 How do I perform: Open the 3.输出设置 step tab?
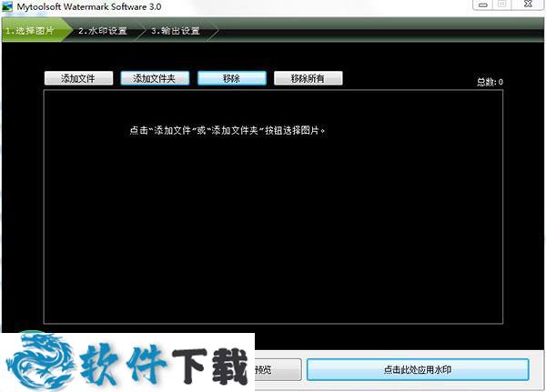pos(176,31)
